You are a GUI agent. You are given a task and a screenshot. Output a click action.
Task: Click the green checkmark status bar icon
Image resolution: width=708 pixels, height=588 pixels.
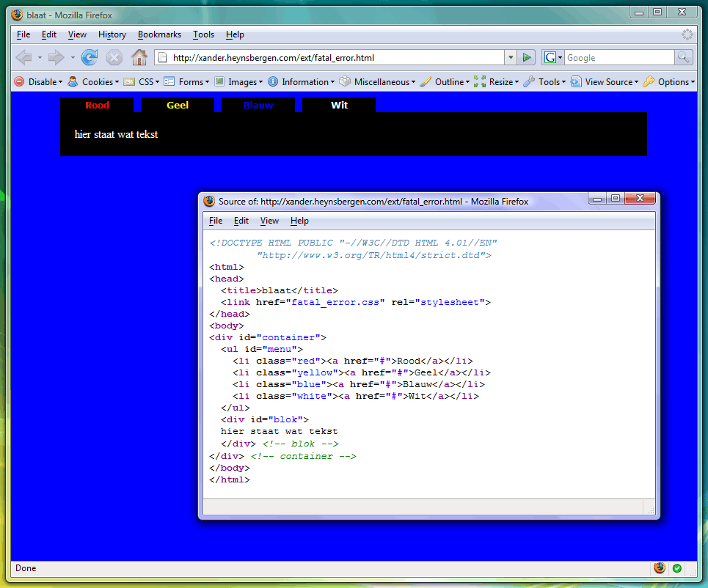(677, 568)
